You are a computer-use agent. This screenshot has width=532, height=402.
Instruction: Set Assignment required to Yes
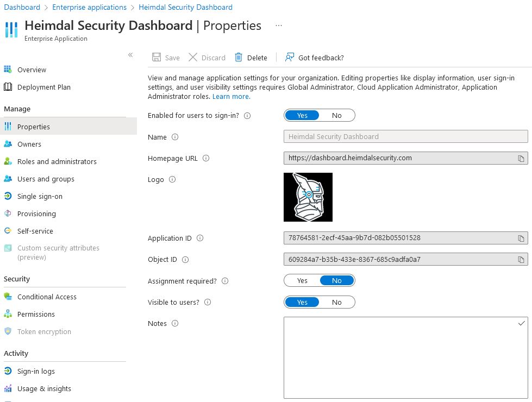302,280
